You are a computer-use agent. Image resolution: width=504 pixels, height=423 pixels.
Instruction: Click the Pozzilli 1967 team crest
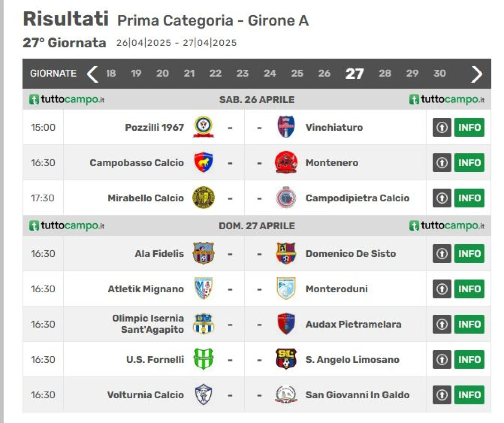tap(204, 127)
